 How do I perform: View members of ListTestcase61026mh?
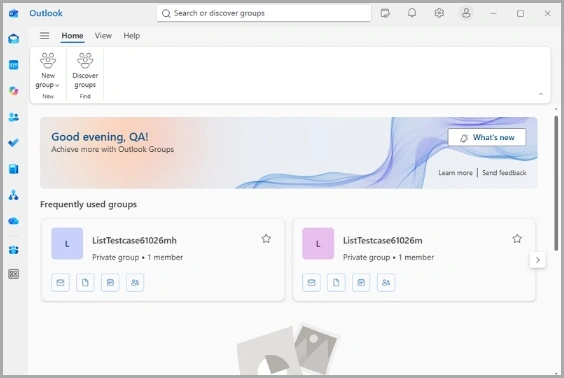pos(135,282)
